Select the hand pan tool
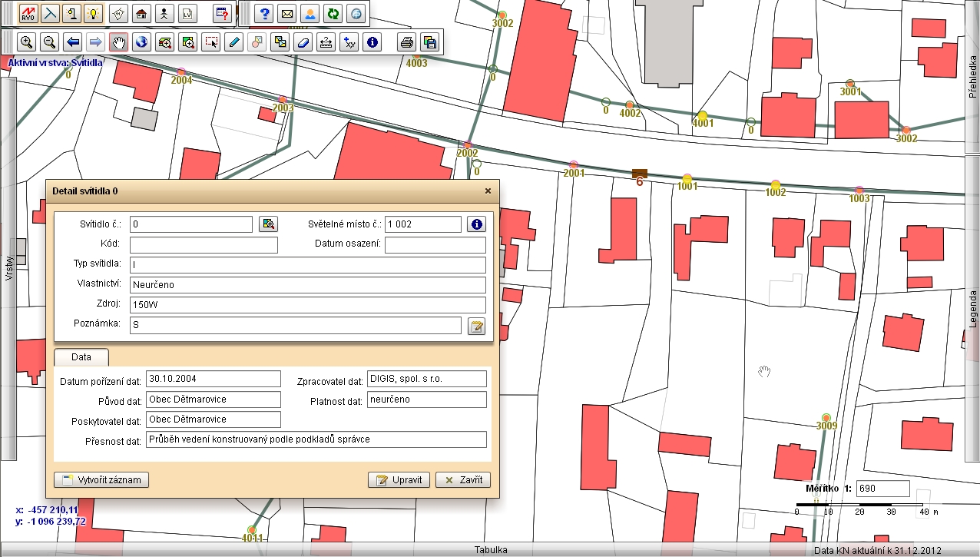 point(118,42)
